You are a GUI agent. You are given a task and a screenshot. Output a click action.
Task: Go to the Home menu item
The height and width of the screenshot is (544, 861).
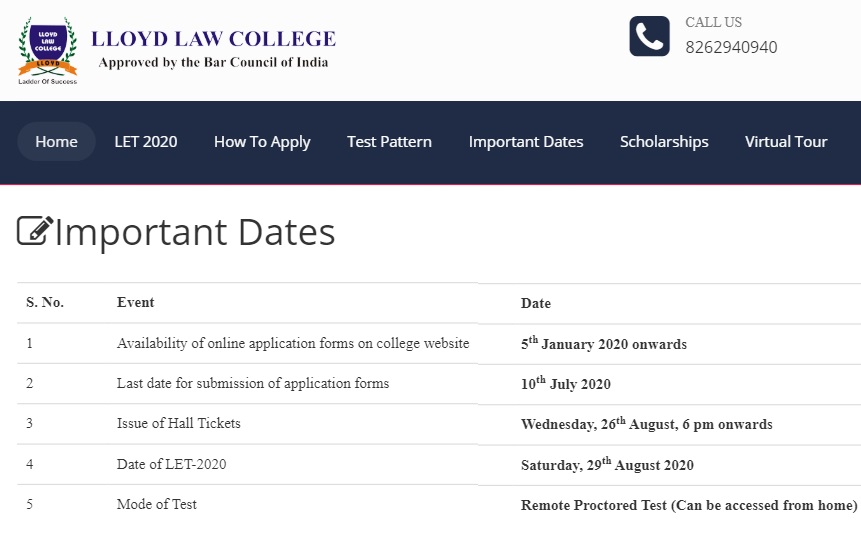click(56, 142)
